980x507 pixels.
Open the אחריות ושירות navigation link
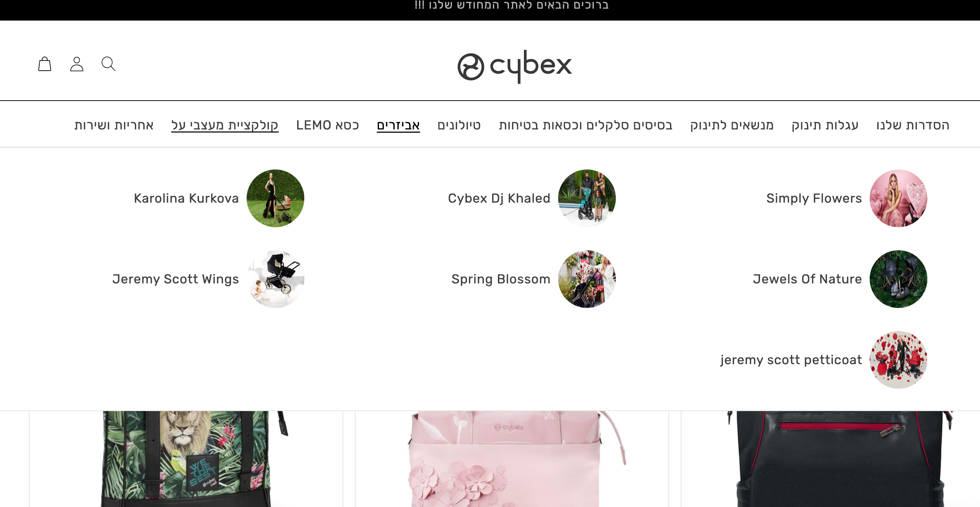[114, 125]
